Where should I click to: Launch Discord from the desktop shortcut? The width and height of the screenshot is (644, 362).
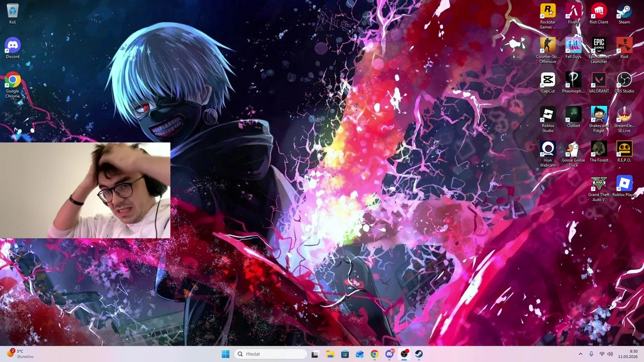coord(13,48)
